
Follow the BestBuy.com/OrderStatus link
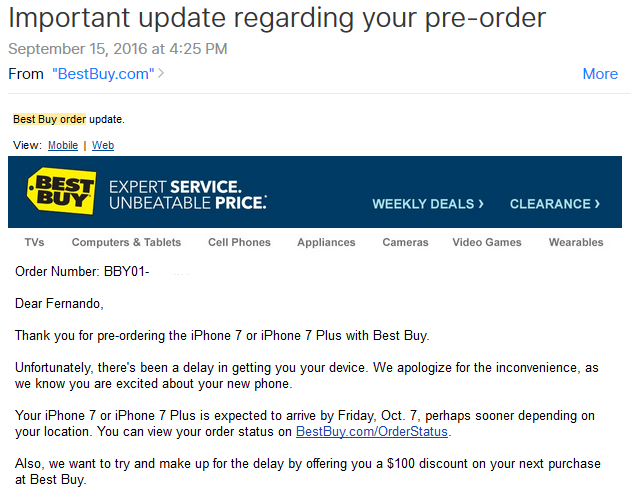372,432
